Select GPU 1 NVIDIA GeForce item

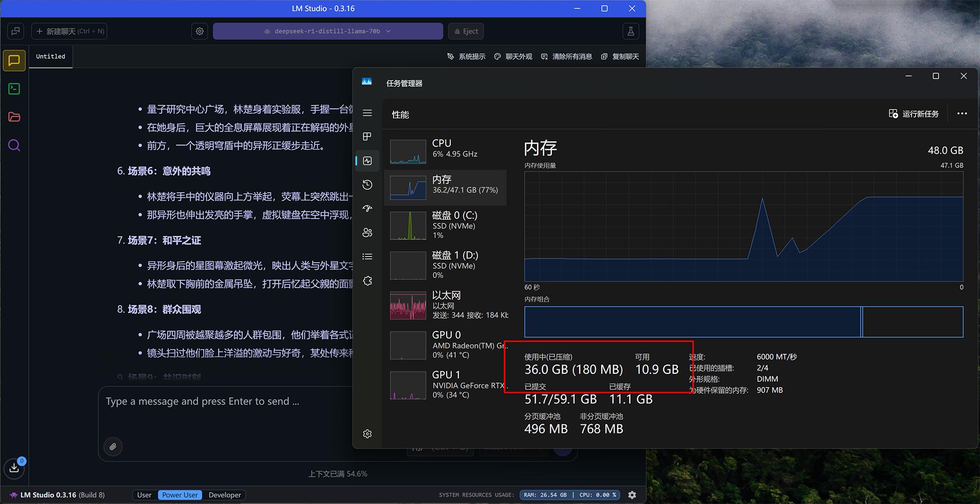(x=446, y=385)
